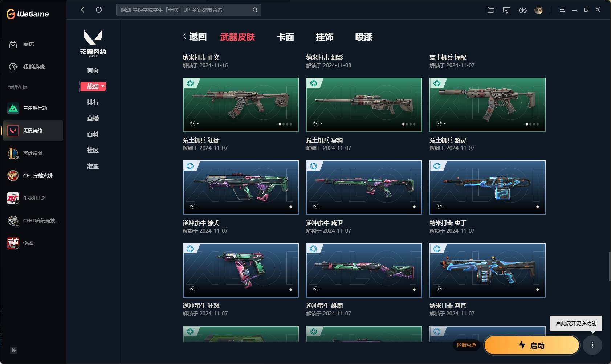This screenshot has width=611, height=364.
Task: Click the 返回 back link
Action: (195, 37)
